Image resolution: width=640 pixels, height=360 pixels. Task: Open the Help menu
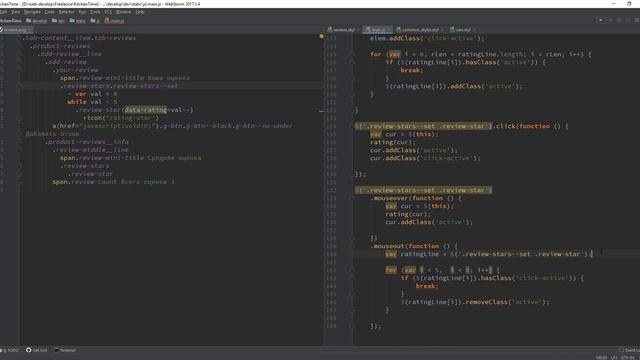pos(140,12)
